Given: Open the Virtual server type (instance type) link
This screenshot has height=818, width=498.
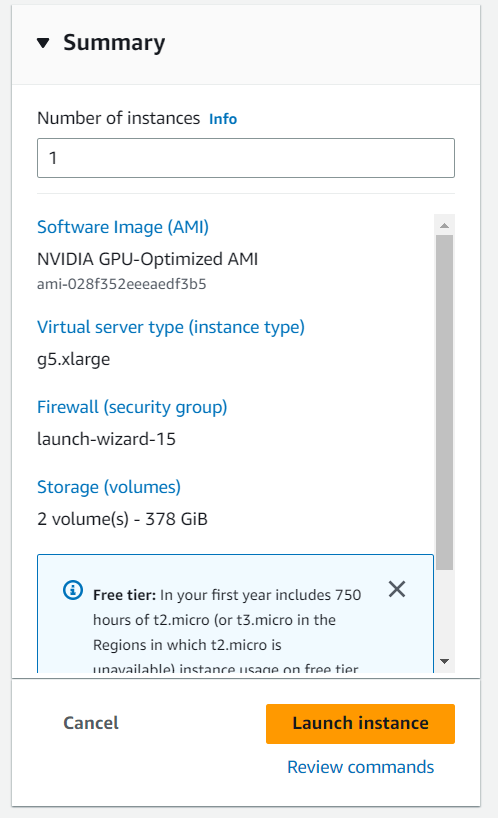Looking at the screenshot, I should [171, 327].
